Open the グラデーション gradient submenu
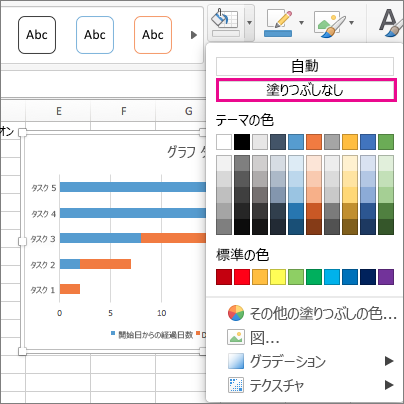Image resolution: width=404 pixels, height=404 pixels. (311, 361)
